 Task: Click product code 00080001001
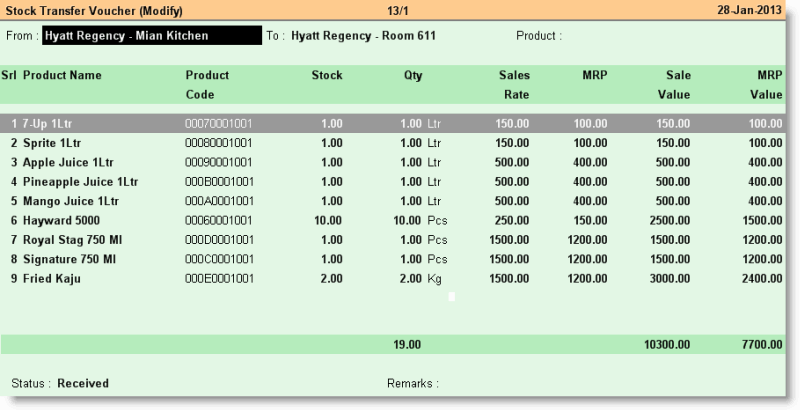[x=218, y=143]
